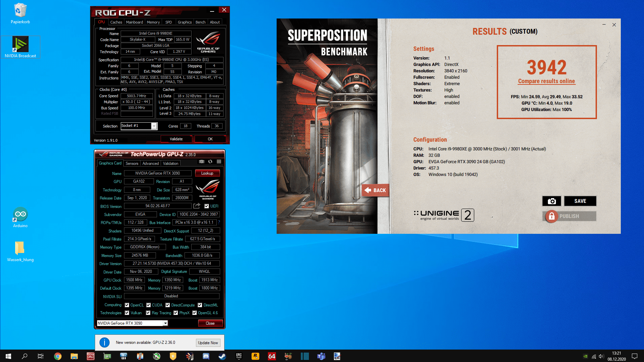Select the Arduino desktop shortcut
The image size is (644, 362).
tap(21, 217)
